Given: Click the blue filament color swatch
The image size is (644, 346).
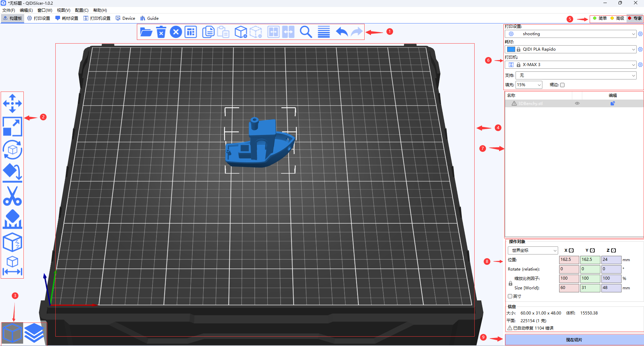Looking at the screenshot, I should [x=511, y=49].
